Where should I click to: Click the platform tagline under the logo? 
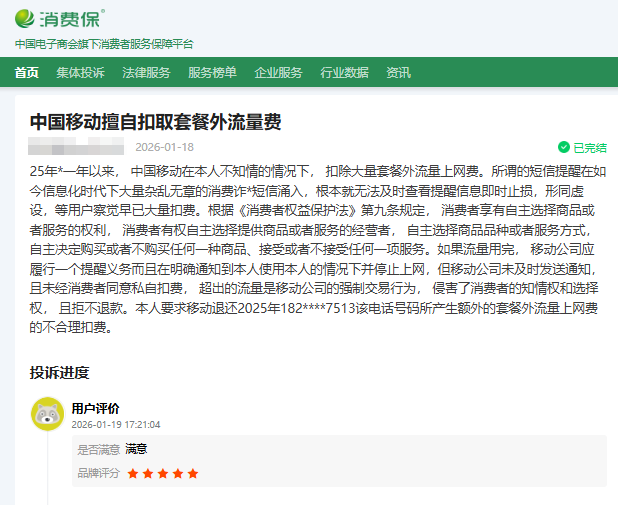104,44
